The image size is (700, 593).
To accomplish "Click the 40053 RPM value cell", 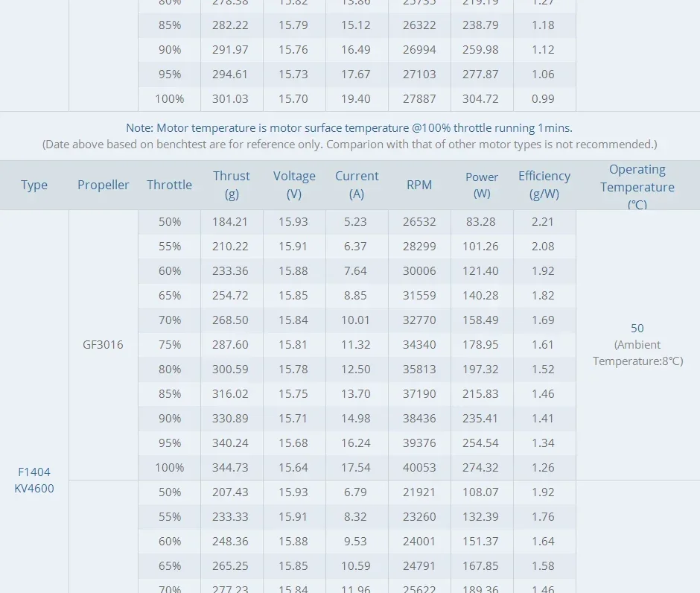I will [x=419, y=468].
